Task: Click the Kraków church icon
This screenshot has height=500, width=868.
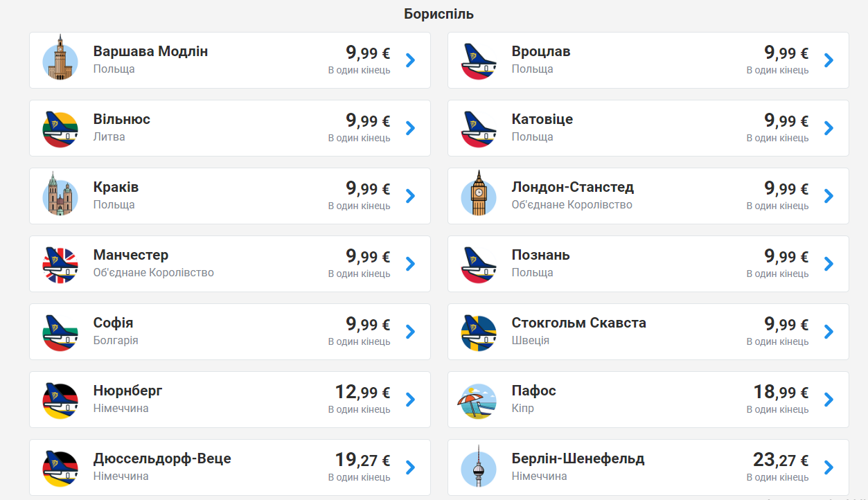Action: tap(60, 195)
